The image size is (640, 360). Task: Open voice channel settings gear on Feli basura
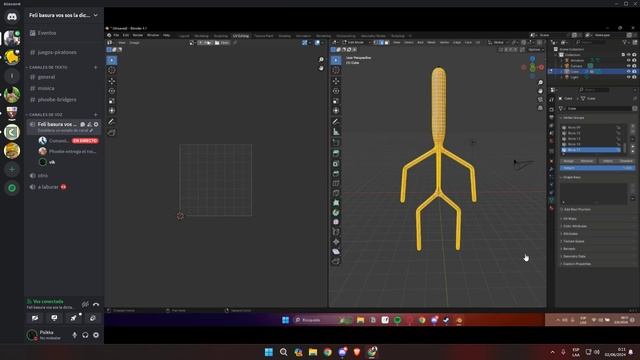tap(96, 124)
